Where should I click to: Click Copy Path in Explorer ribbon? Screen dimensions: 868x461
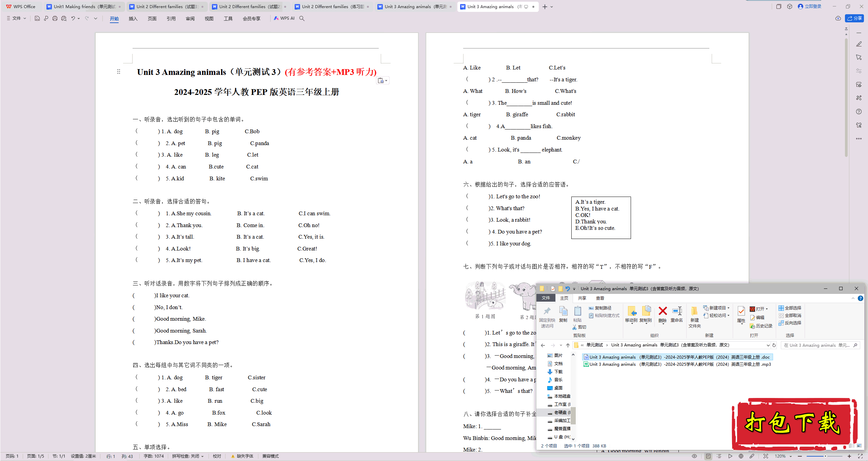click(x=600, y=308)
